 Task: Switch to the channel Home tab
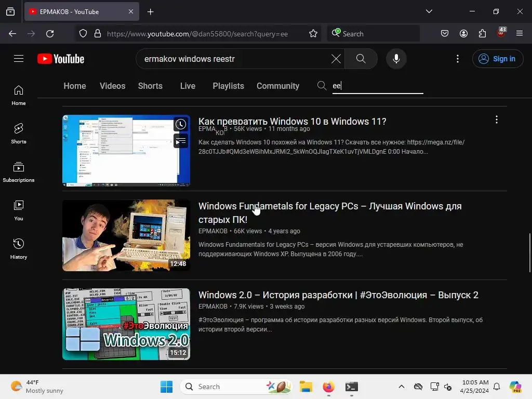click(x=75, y=86)
